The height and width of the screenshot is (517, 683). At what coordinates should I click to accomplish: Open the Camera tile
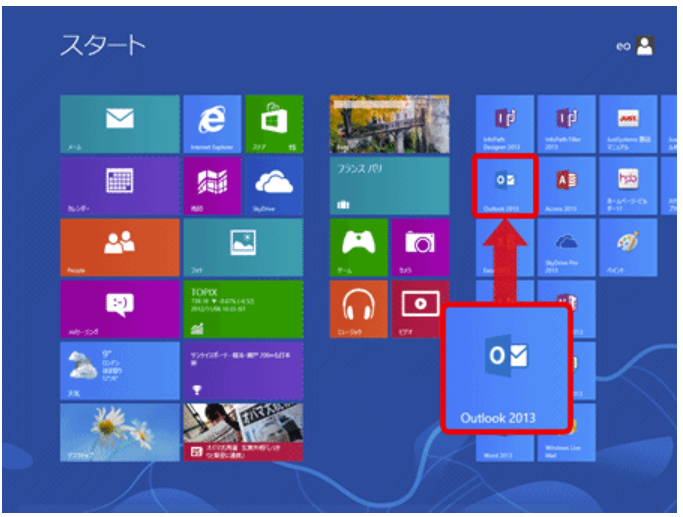(x=420, y=247)
